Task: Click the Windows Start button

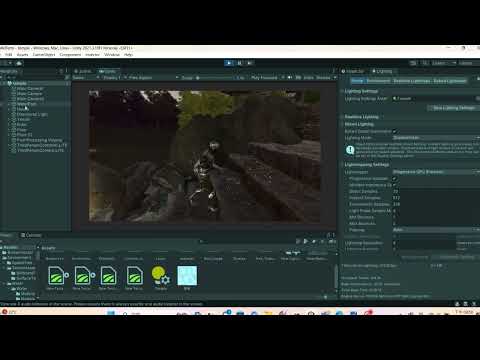Action: [x=111, y=313]
